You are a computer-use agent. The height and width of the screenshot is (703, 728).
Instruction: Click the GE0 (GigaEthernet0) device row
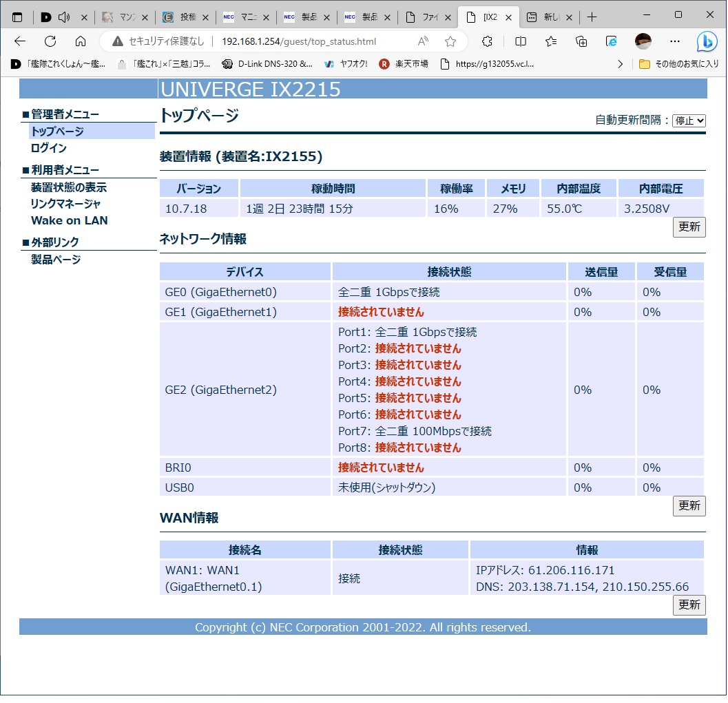(x=431, y=292)
